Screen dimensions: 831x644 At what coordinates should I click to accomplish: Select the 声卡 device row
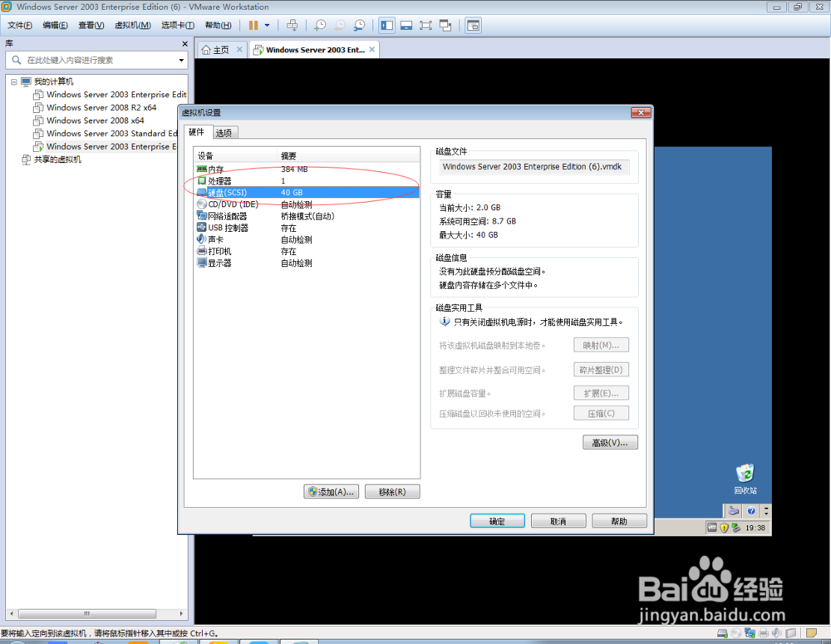(307, 239)
